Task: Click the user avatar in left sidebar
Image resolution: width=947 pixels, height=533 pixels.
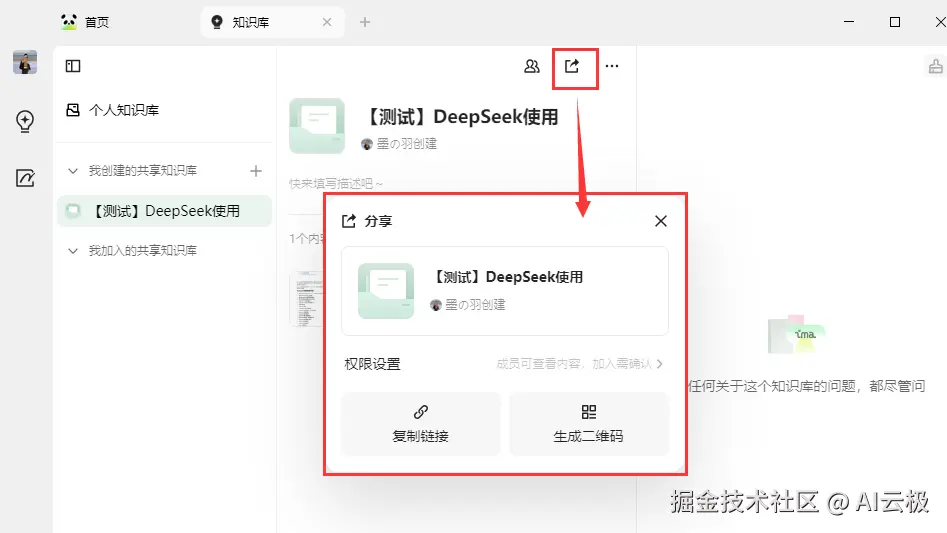Action: tap(25, 62)
